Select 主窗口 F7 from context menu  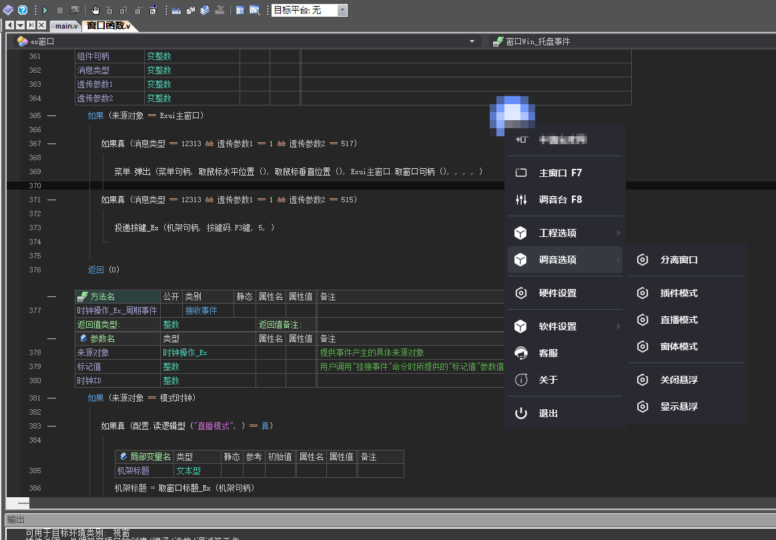560,173
